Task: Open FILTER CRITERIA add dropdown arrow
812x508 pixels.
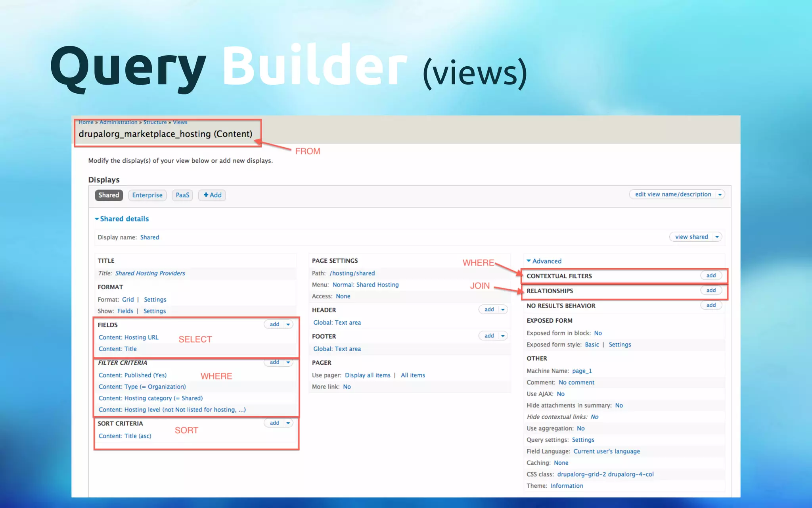Action: 288,362
